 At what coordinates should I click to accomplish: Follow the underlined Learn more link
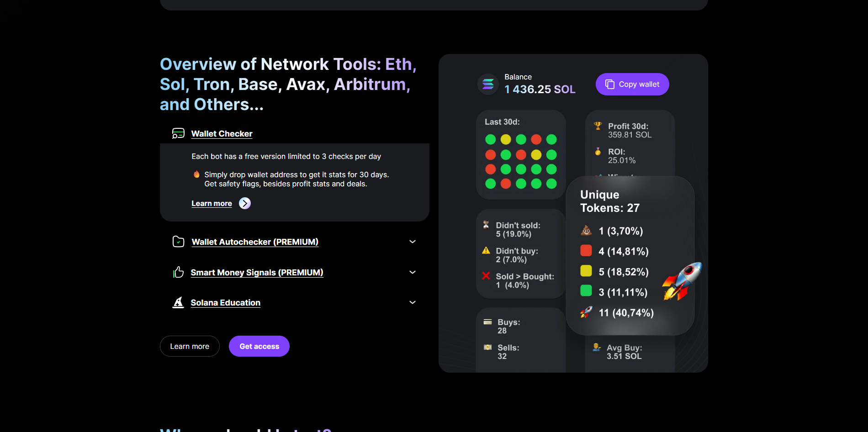[212, 204]
